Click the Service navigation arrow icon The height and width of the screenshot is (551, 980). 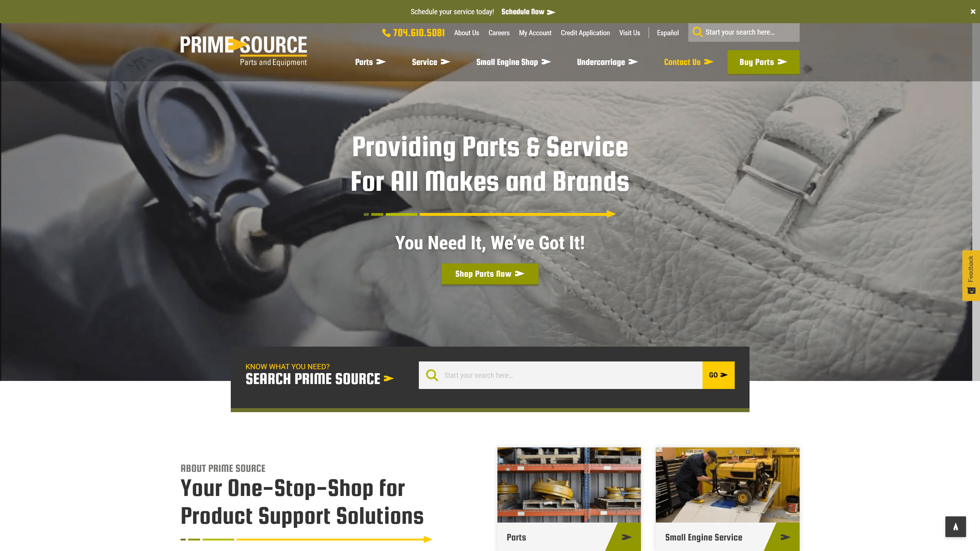pos(445,62)
